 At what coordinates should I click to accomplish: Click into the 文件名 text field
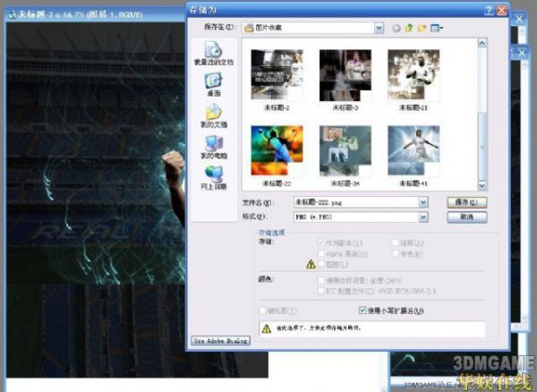pos(356,202)
